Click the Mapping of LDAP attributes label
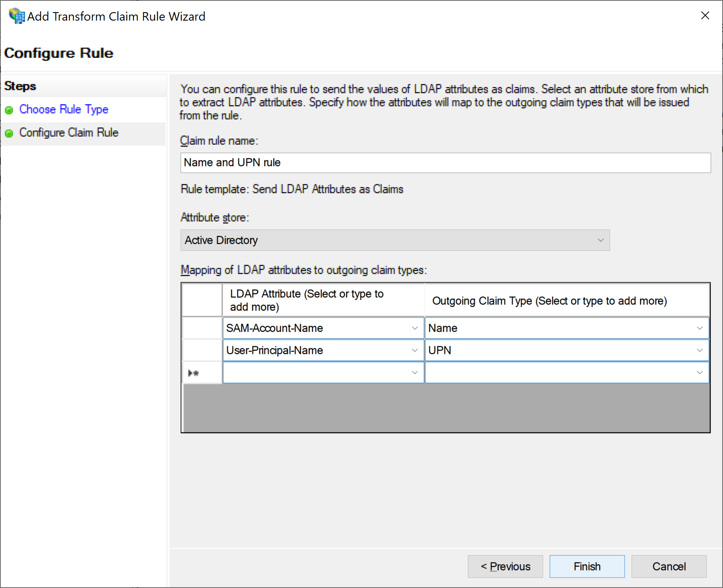Screen dimensions: 723x588 click(304, 270)
